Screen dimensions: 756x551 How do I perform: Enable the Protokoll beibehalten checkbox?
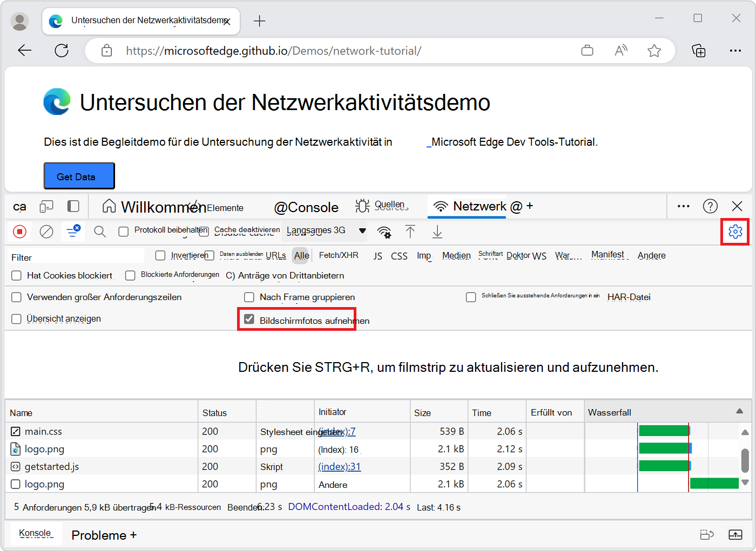123,231
